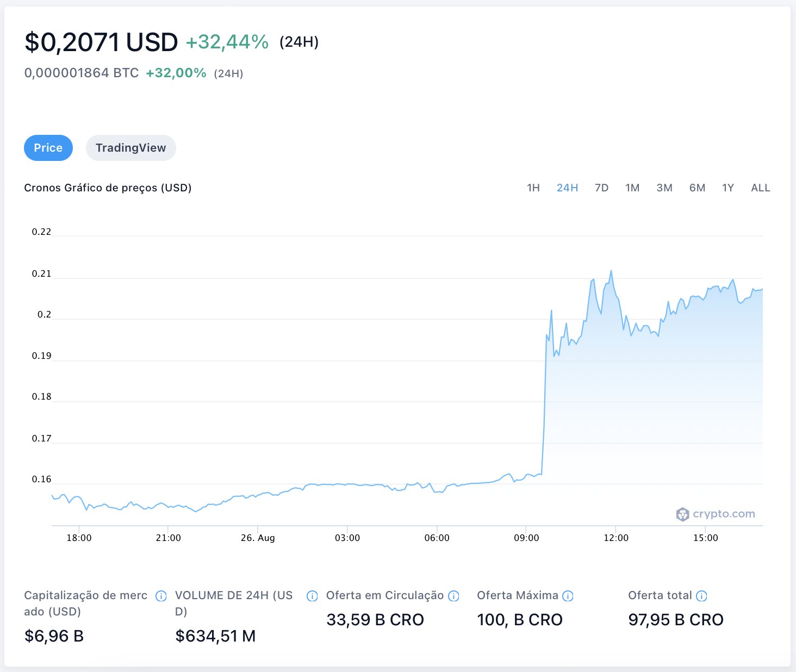This screenshot has width=796, height=672.
Task: Set chart range to 1H
Action: (x=533, y=188)
